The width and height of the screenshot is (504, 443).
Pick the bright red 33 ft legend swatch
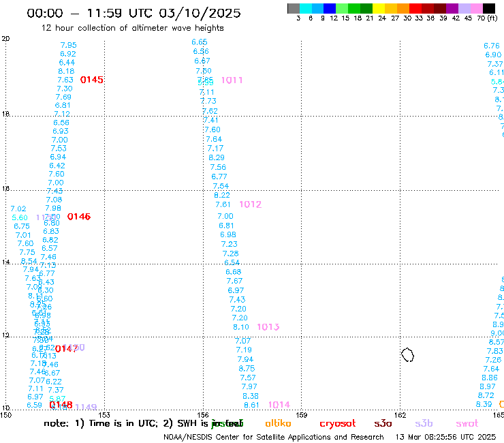(415, 8)
